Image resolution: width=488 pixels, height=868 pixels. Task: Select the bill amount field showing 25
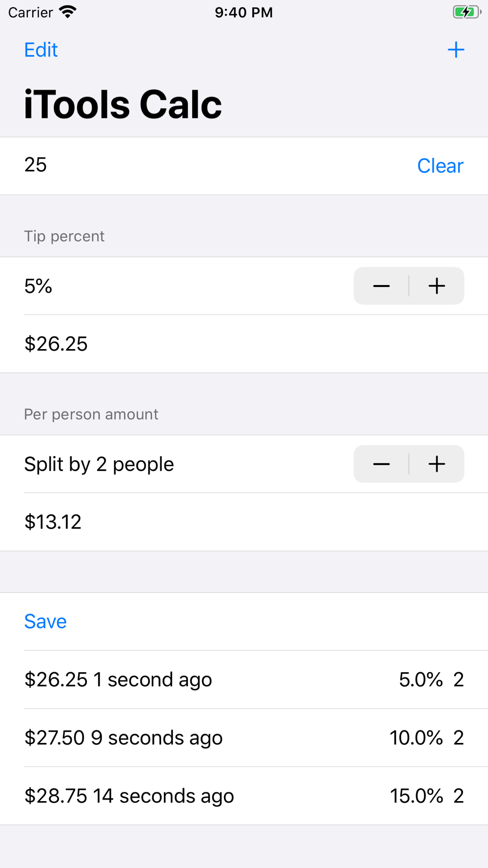point(215,165)
